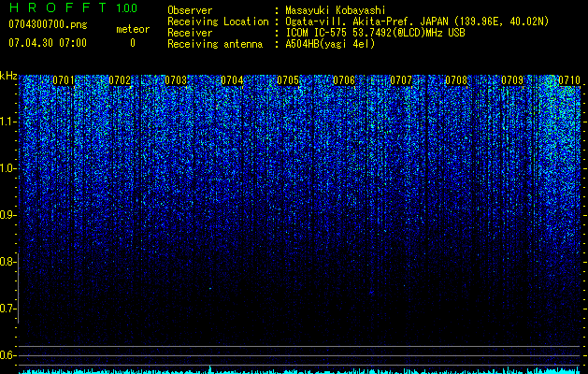Click the 0706 time marker
The height and width of the screenshot is (374, 588).
[344, 80]
